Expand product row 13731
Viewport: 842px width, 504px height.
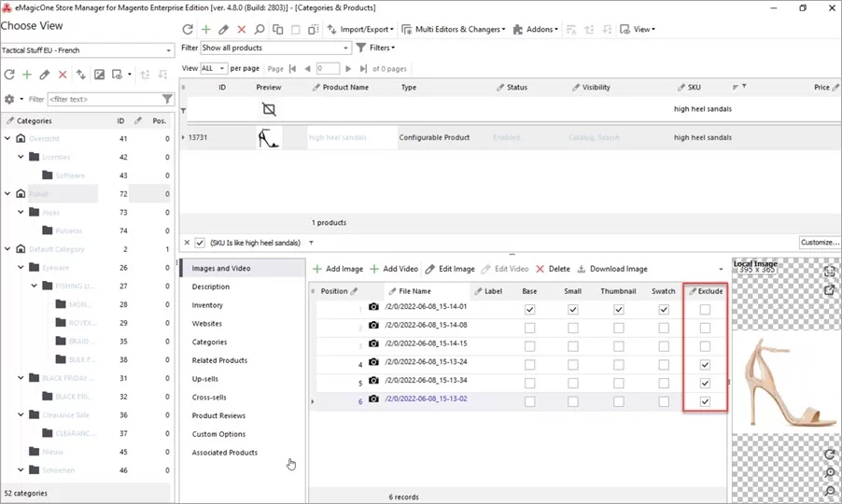point(183,138)
